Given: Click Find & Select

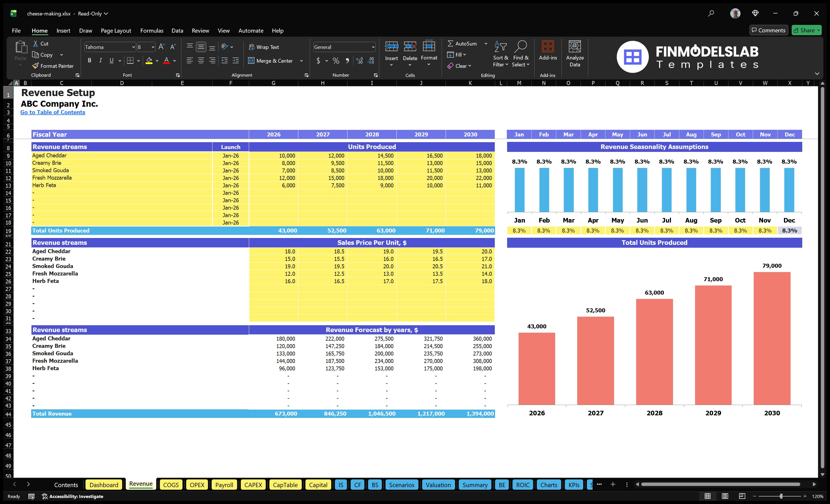Looking at the screenshot, I should click(521, 54).
